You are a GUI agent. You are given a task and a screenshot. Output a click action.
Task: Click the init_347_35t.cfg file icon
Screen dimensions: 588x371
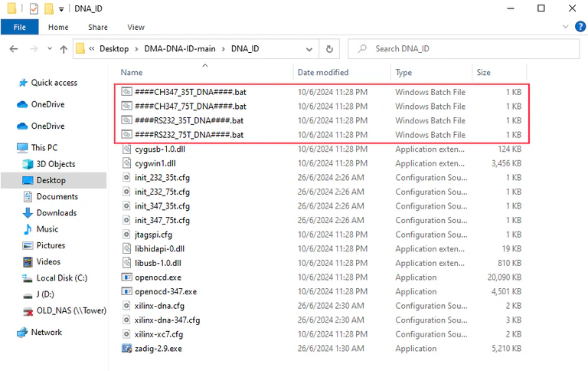coord(127,206)
